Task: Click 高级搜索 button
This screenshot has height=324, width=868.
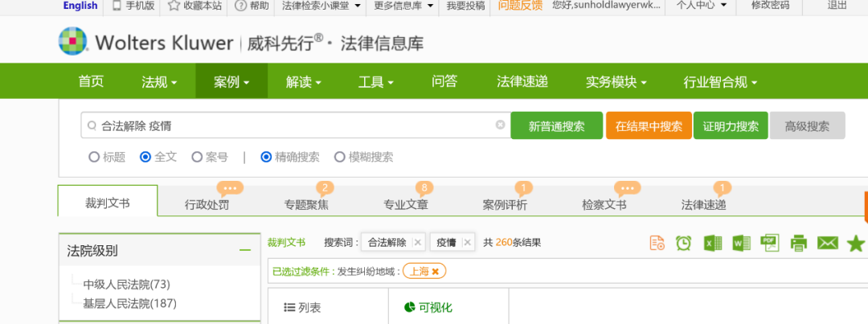Action: (807, 125)
